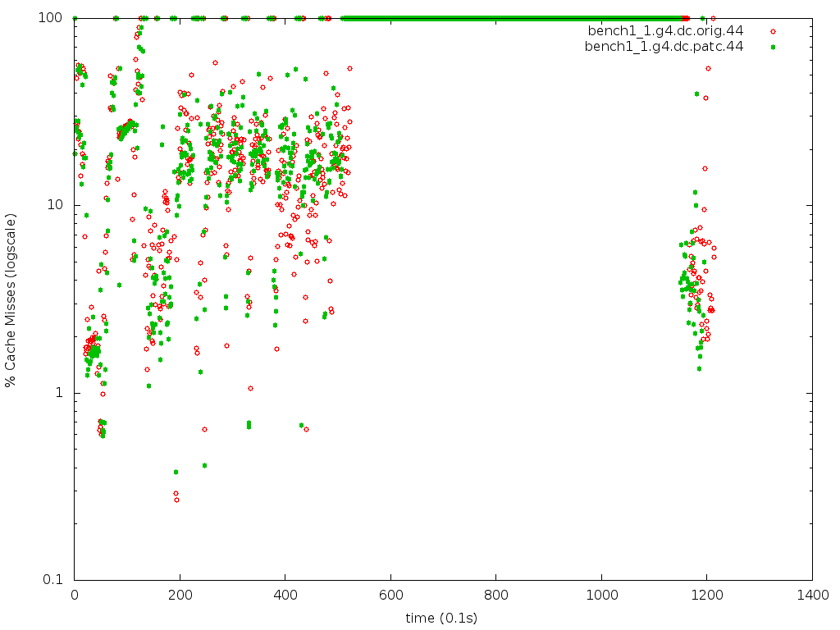Select the lowest black data point near 0.27
The width and height of the screenshot is (840, 630).
point(176,500)
